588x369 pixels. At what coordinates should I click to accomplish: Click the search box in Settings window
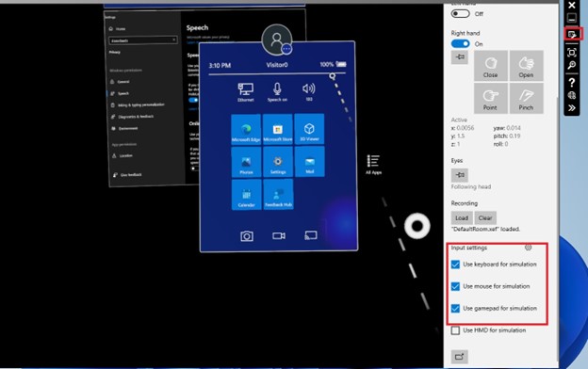(143, 40)
